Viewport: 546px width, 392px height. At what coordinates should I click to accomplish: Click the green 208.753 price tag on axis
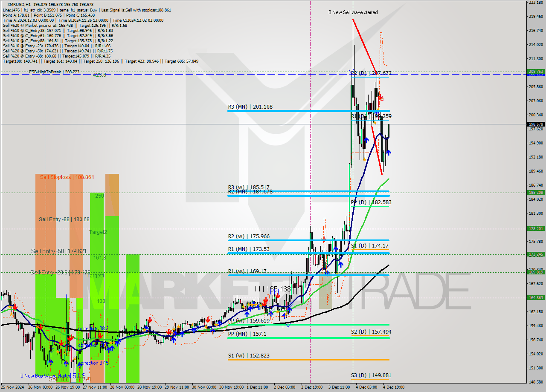pos(536,71)
